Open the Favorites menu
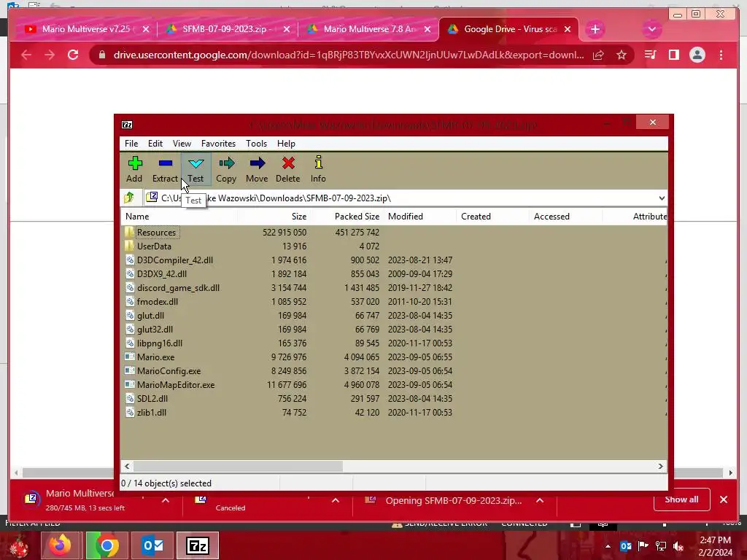This screenshot has height=560, width=747. click(x=218, y=144)
